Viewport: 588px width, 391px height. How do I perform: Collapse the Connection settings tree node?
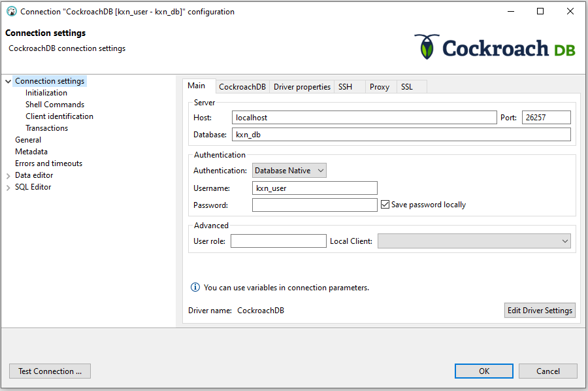8,82
